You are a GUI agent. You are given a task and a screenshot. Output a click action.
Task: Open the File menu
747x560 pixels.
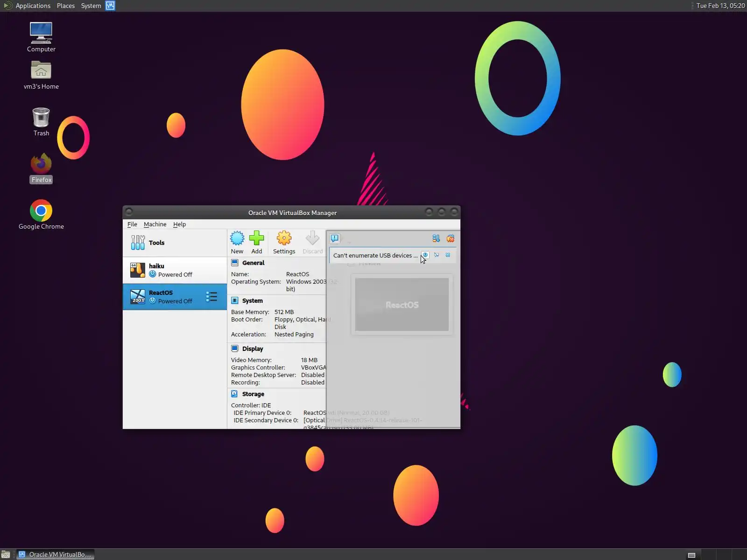tap(132, 224)
